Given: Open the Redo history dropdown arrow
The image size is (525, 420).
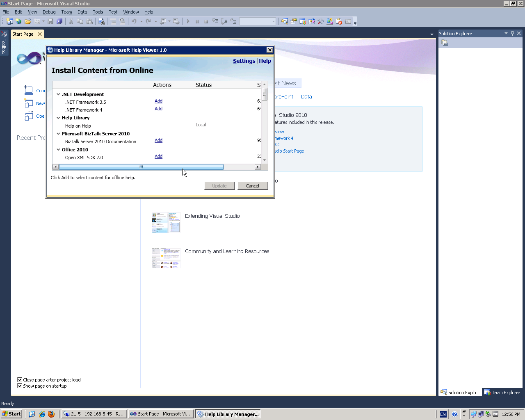Looking at the screenshot, I should (x=156, y=21).
